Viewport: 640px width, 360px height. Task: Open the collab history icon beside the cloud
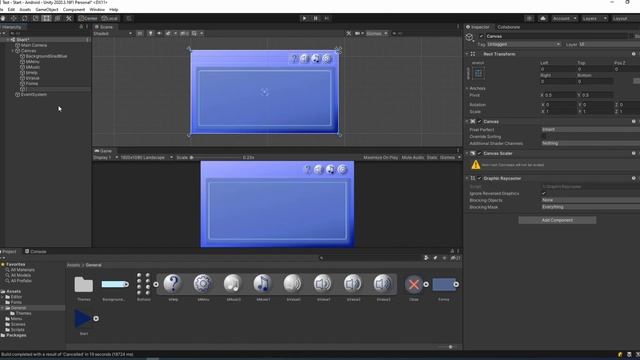[529, 18]
